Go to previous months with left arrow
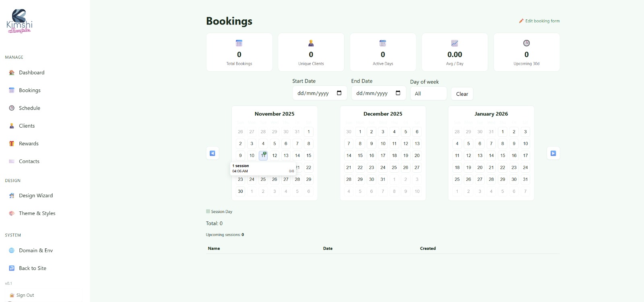 point(213,153)
